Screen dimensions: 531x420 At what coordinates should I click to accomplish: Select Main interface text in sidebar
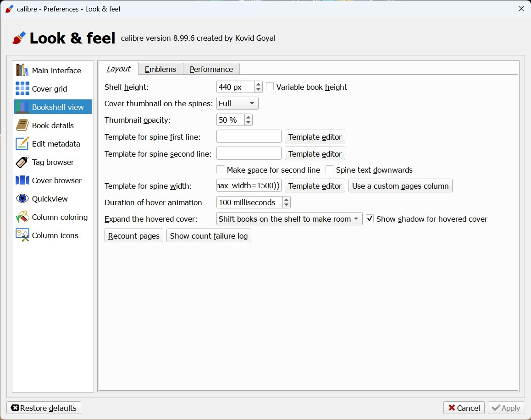pos(56,71)
